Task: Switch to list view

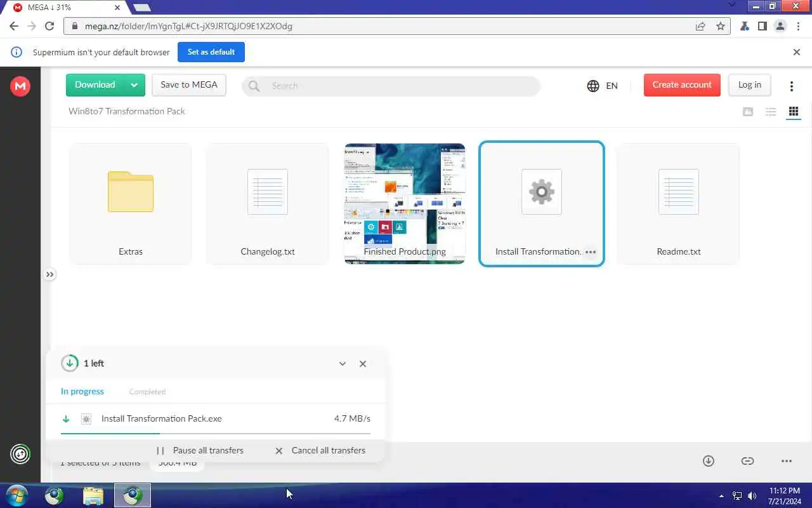Action: coord(771,112)
